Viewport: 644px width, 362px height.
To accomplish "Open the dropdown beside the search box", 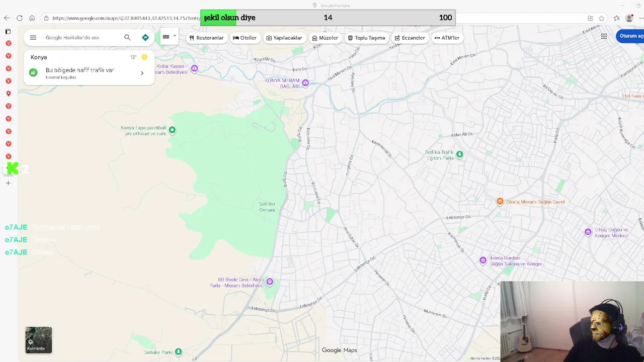I will click(170, 37).
